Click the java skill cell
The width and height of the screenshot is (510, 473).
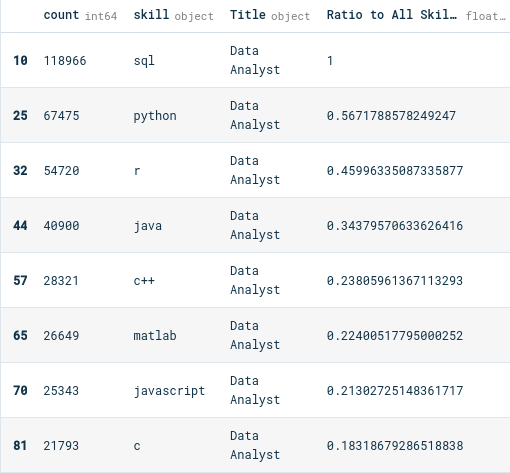pos(148,226)
